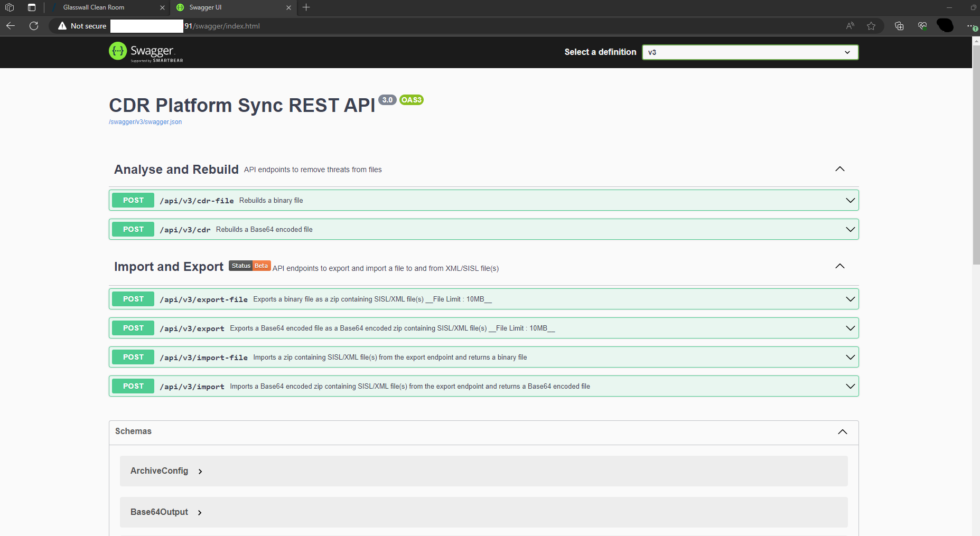Collapse the Import and Export section
The width and height of the screenshot is (980, 536).
pos(839,266)
